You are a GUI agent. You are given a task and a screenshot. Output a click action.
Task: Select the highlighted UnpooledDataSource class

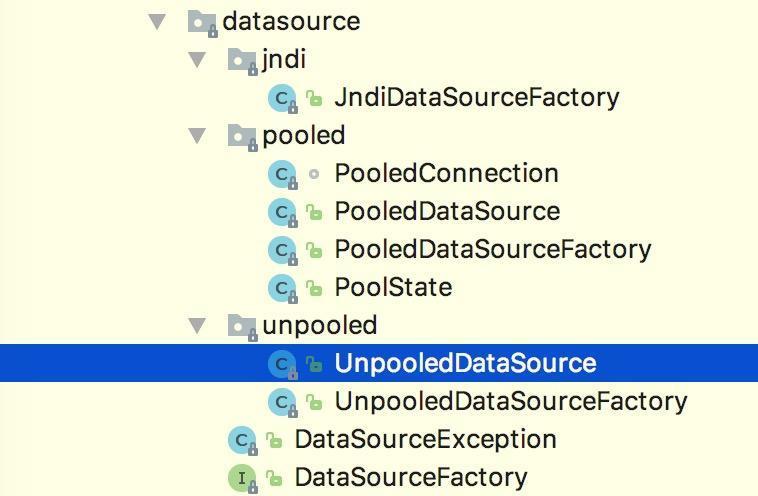click(465, 363)
